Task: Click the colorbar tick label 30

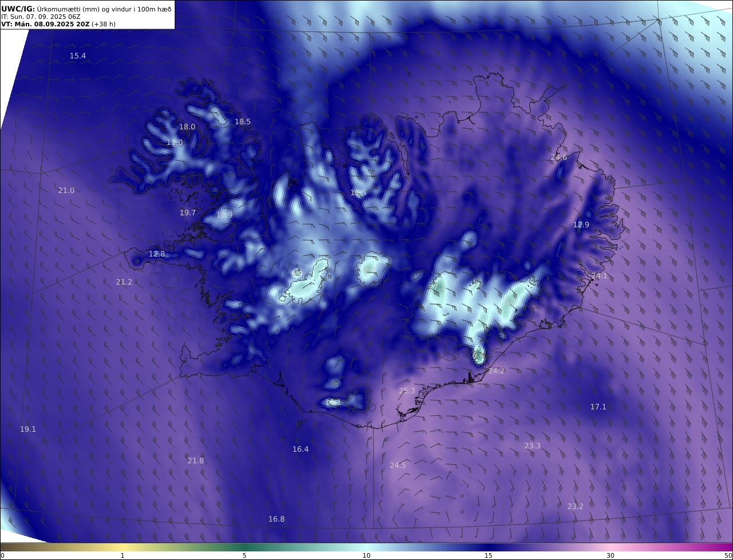Action: tap(610, 555)
